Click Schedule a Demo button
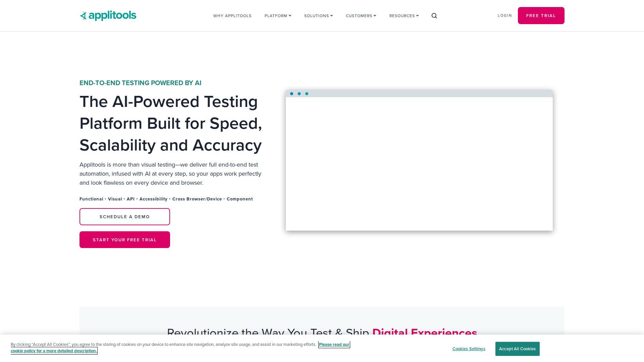The height and width of the screenshot is (362, 644). 125,217
